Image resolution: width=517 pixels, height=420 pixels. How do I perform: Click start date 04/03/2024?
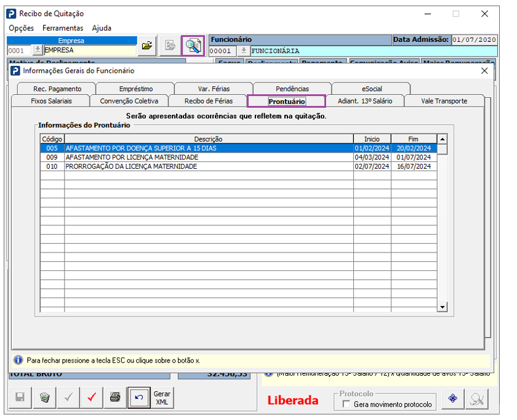(x=372, y=157)
